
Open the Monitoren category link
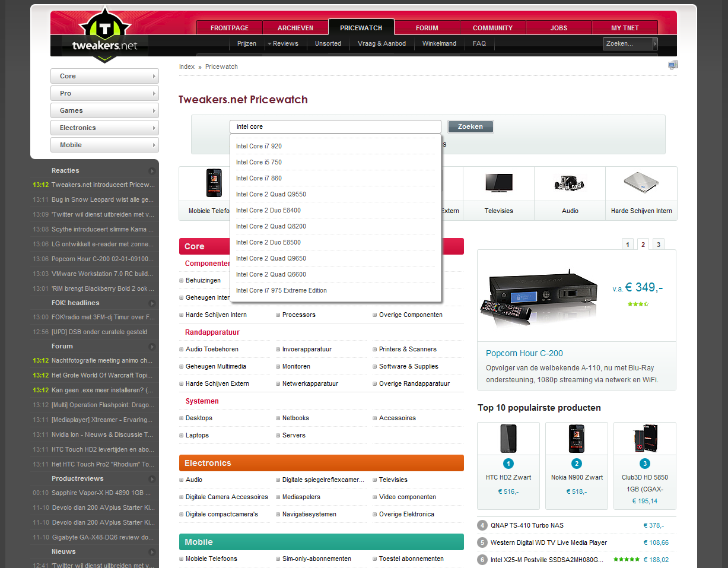point(296,366)
